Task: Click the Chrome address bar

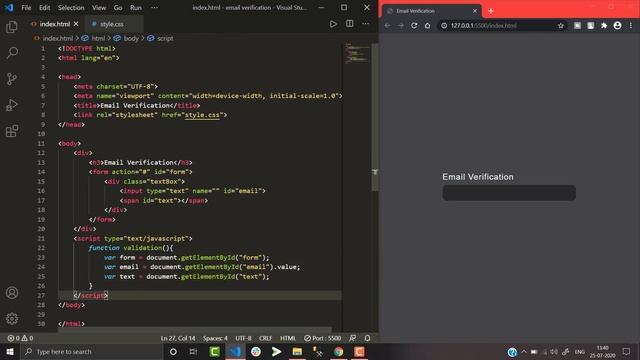Action: [502, 25]
